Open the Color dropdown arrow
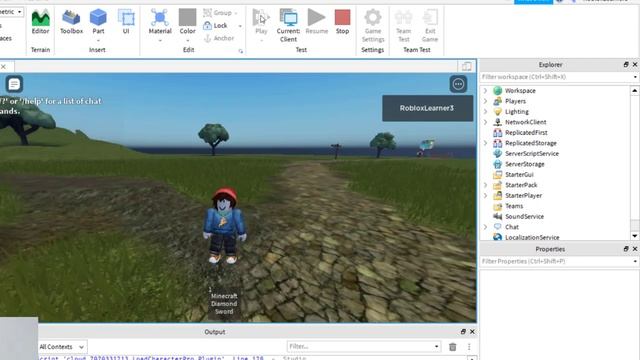640x360 pixels. [187, 40]
